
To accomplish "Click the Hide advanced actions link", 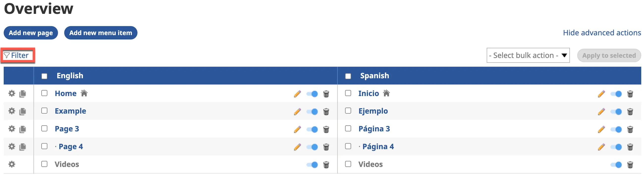I will pyautogui.click(x=602, y=33).
